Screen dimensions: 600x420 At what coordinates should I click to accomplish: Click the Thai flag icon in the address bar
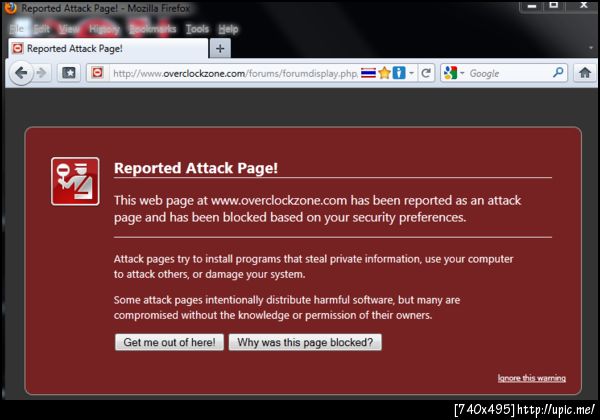pos(368,73)
